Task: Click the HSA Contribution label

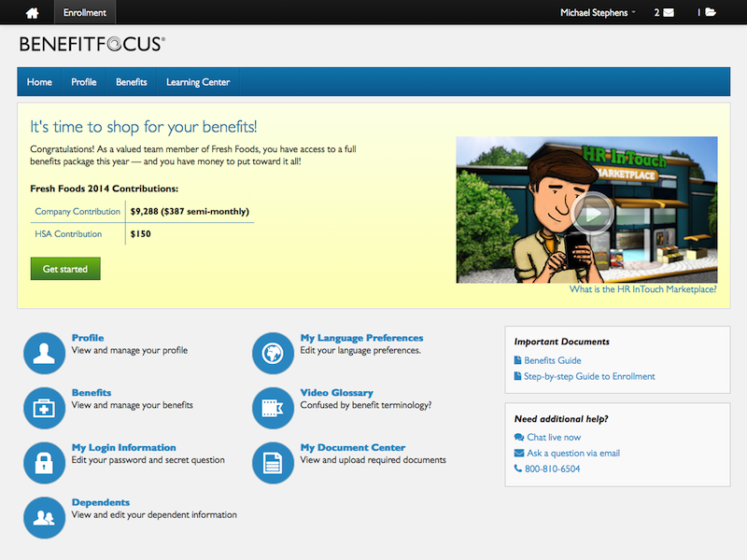Action: (x=68, y=234)
